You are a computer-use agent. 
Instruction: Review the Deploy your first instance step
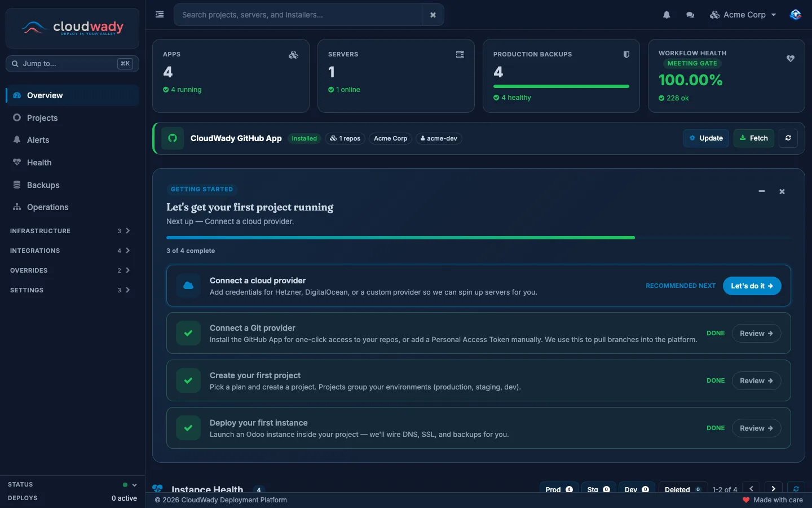756,428
